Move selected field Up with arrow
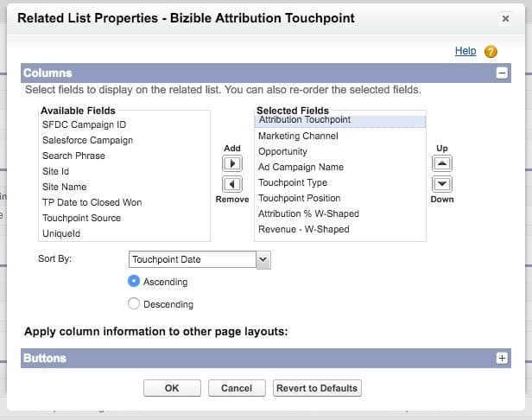Viewport: 532px width, 420px height. [442, 163]
